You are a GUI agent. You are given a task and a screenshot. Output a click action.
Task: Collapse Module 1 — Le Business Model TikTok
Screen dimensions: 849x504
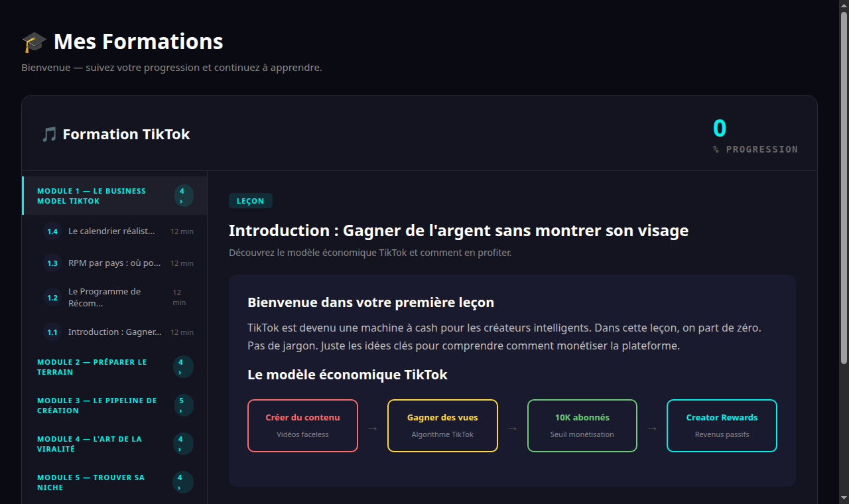pos(115,196)
